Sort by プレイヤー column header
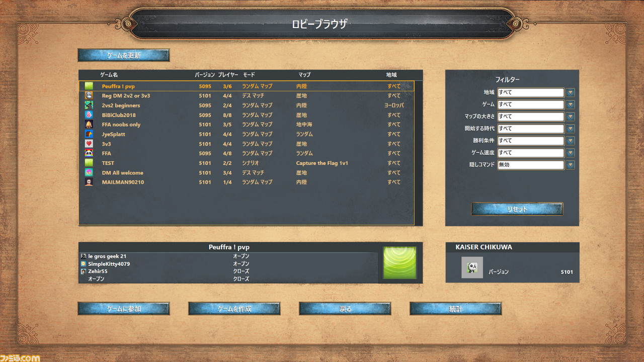This screenshot has width=644, height=362. [228, 75]
